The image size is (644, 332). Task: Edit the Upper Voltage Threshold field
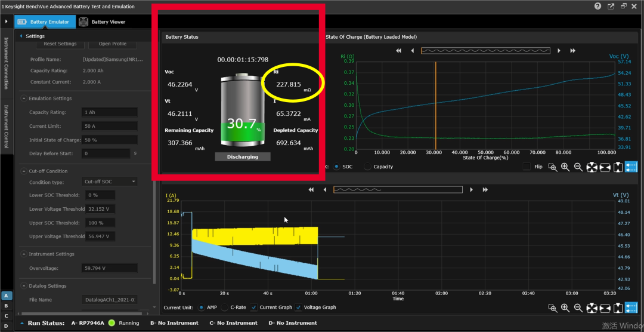point(100,236)
